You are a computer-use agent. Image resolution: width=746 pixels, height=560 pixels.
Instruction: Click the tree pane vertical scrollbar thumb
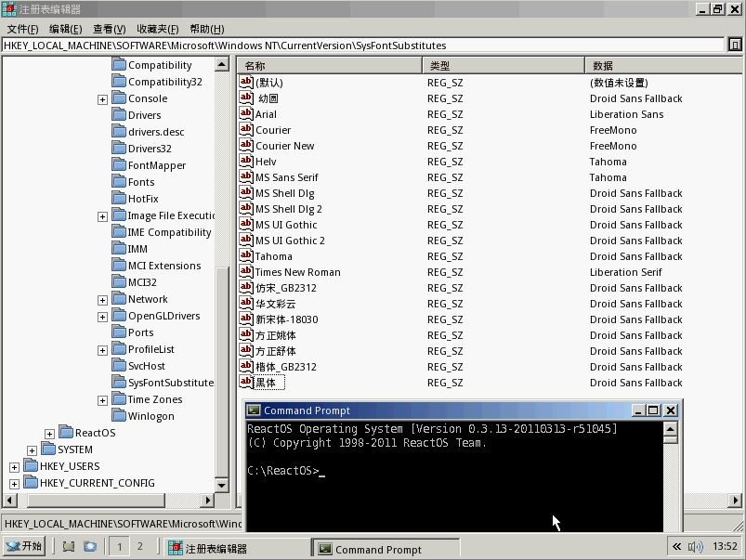(222, 371)
